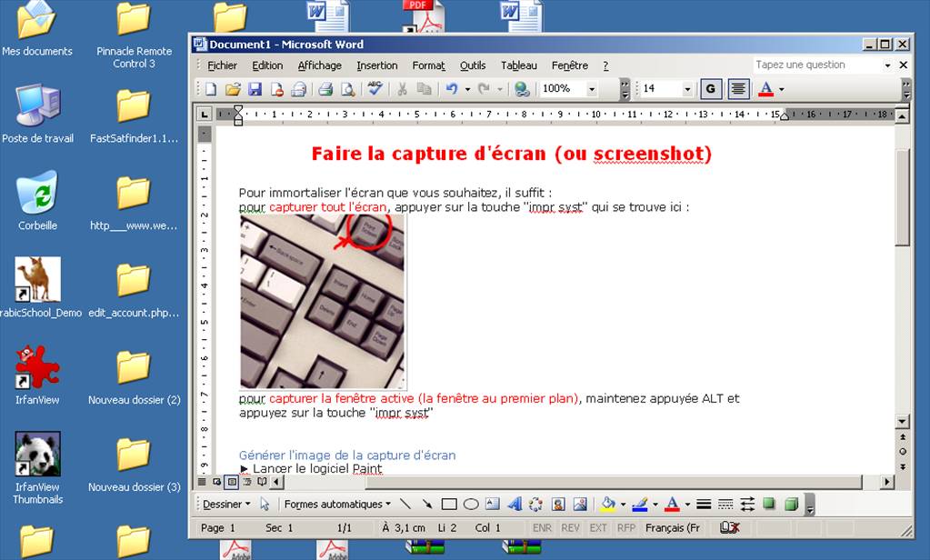The height and width of the screenshot is (560, 930).
Task: Insert hyperlink with globe icon
Action: click(x=522, y=89)
